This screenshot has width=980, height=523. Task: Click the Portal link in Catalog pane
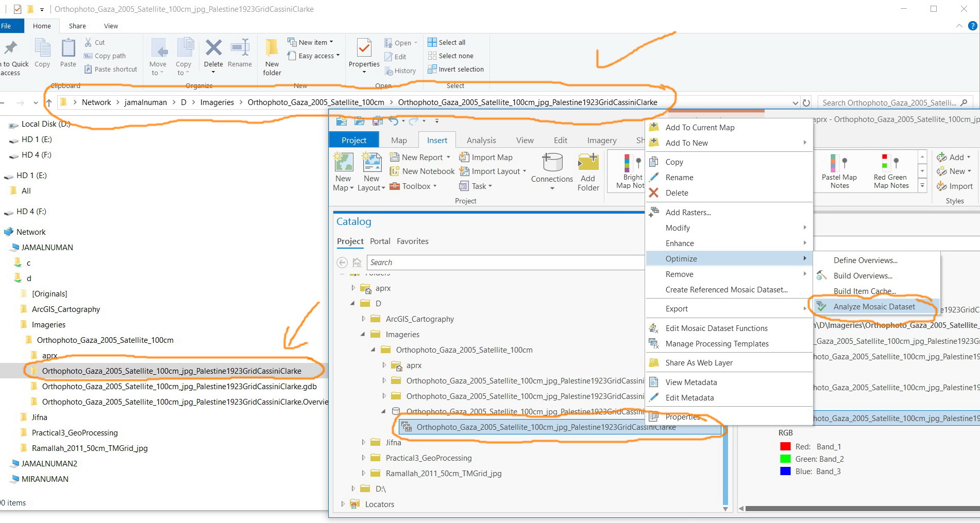380,241
